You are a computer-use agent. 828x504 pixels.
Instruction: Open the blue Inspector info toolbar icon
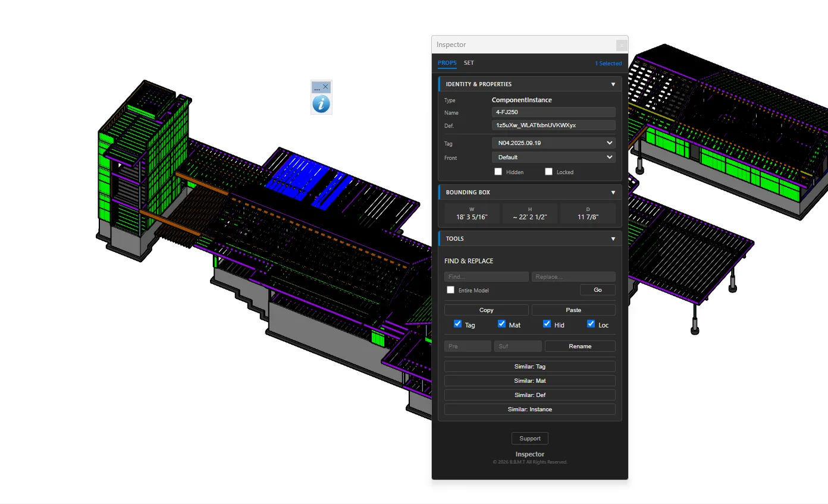point(321,104)
